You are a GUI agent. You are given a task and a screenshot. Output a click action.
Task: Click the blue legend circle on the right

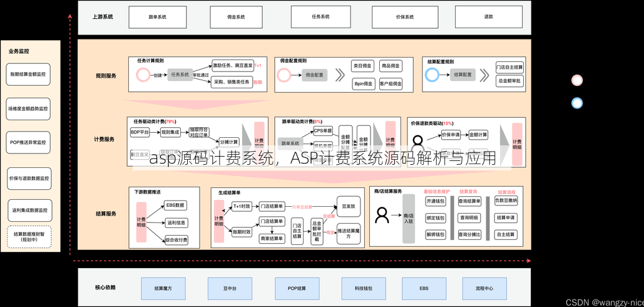coord(577,103)
